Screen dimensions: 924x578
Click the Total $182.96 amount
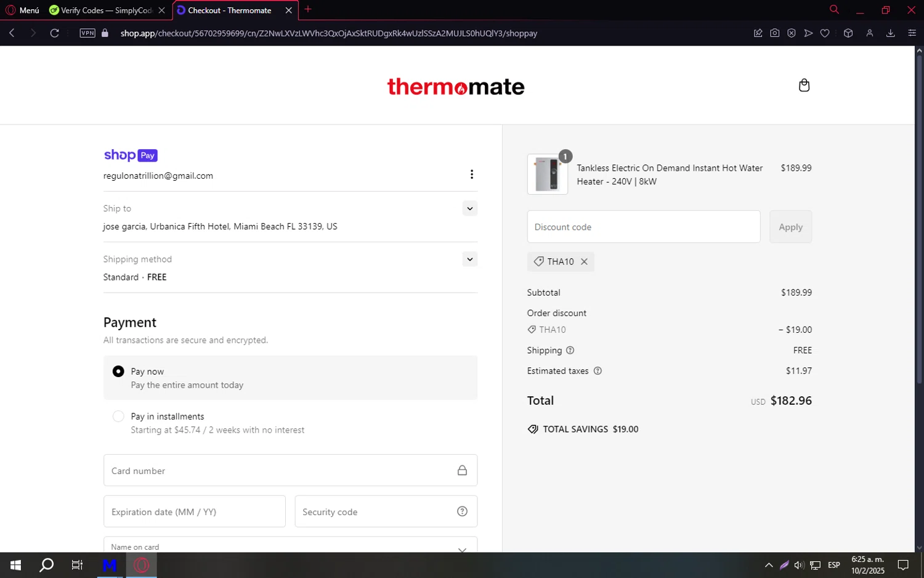tap(791, 401)
